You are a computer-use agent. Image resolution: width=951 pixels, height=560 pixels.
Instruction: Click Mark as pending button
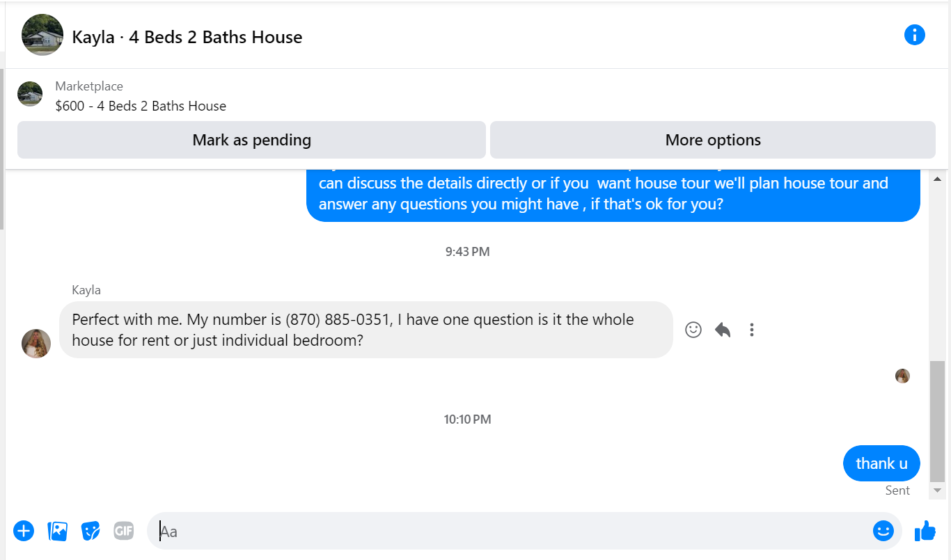251,140
